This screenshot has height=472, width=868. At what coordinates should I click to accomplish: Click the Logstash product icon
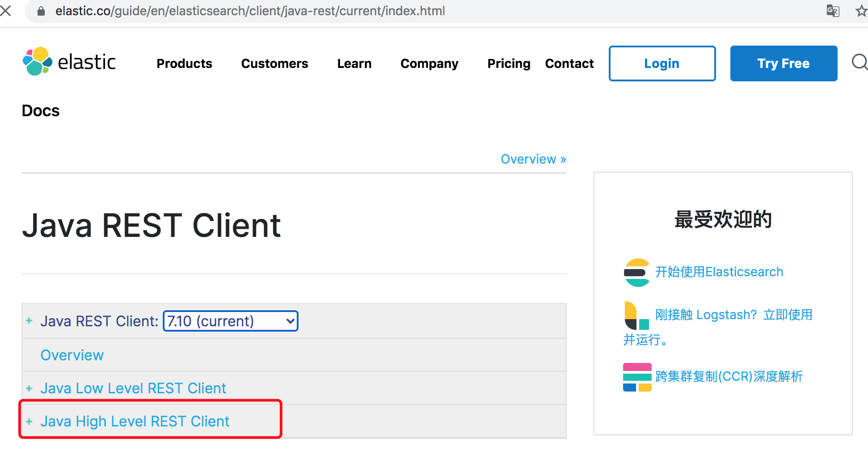(636, 316)
